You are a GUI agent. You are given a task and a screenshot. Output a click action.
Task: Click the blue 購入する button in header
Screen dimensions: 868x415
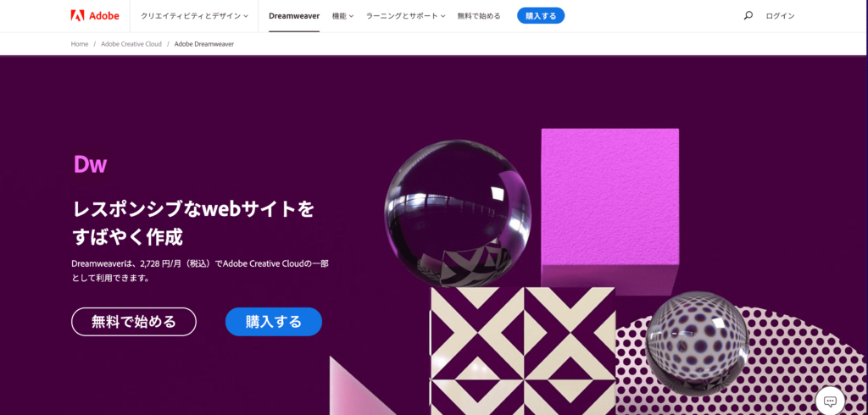click(541, 15)
